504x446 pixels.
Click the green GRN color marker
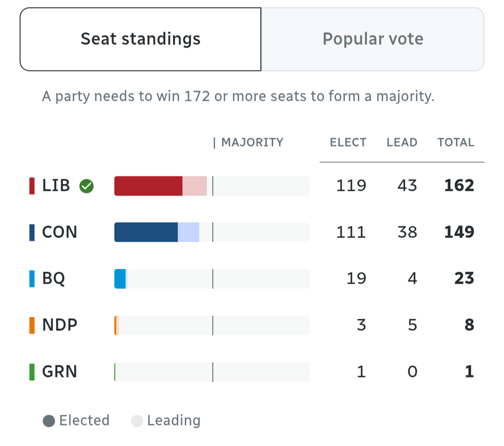[32, 372]
